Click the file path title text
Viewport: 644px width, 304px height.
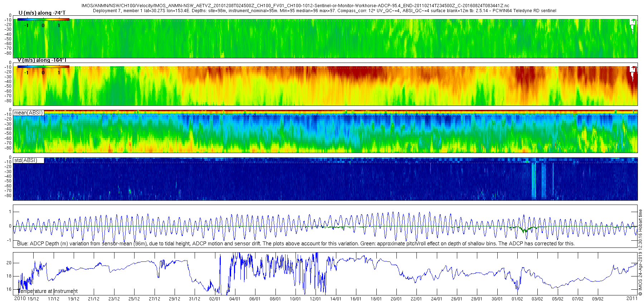(296, 6)
